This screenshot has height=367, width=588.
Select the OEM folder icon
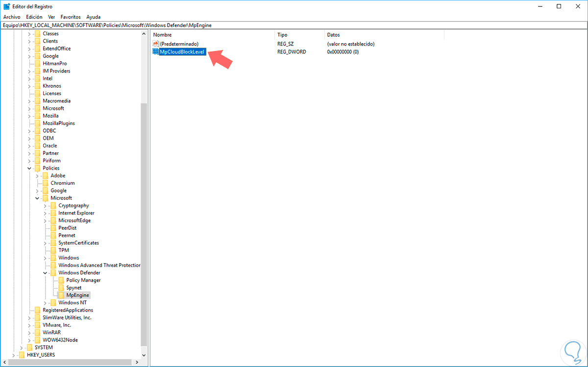[38, 138]
